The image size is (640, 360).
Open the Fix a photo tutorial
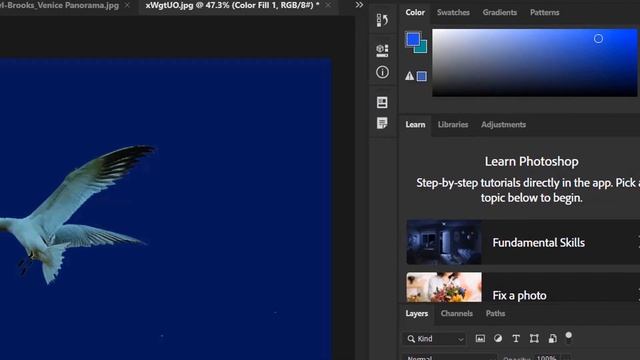point(523,287)
